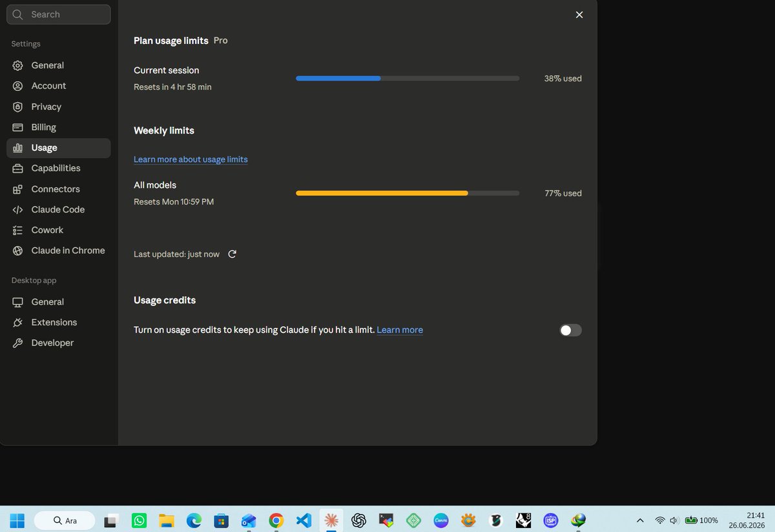775x532 pixels.
Task: Click the 77% used text
Action: coord(563,194)
